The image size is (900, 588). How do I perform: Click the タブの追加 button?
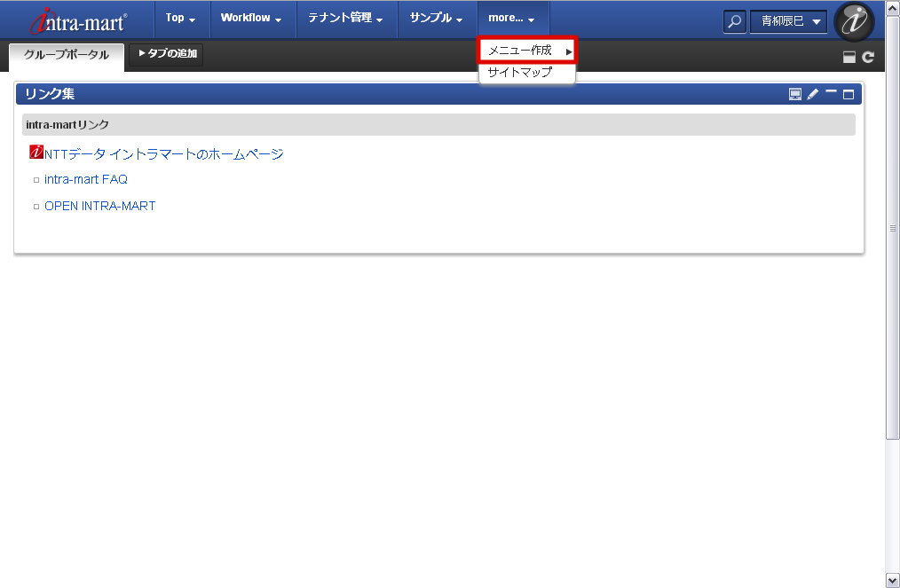tap(166, 54)
